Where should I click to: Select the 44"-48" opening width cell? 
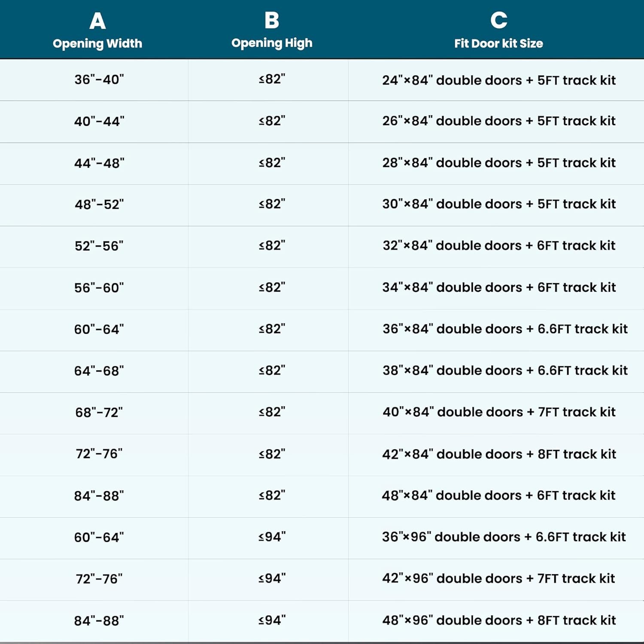tap(99, 163)
